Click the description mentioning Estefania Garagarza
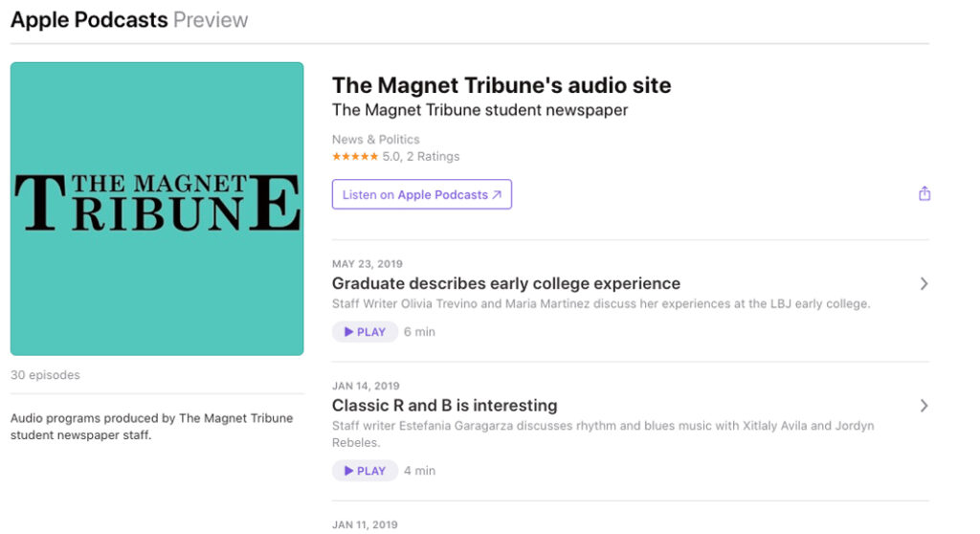This screenshot has width=980, height=534. [602, 426]
